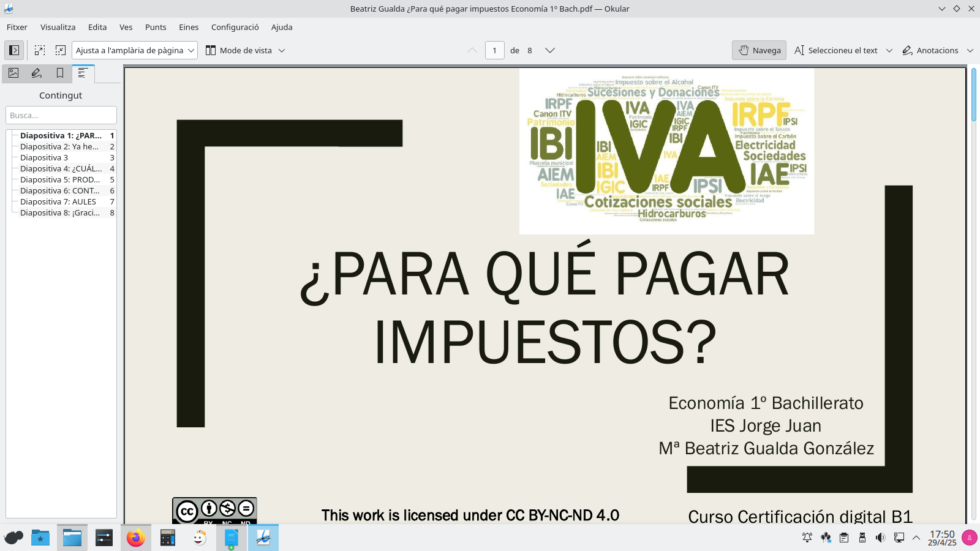This screenshot has height=551, width=980.
Task: Click the fit page icon in toolbar
Action: click(x=61, y=50)
